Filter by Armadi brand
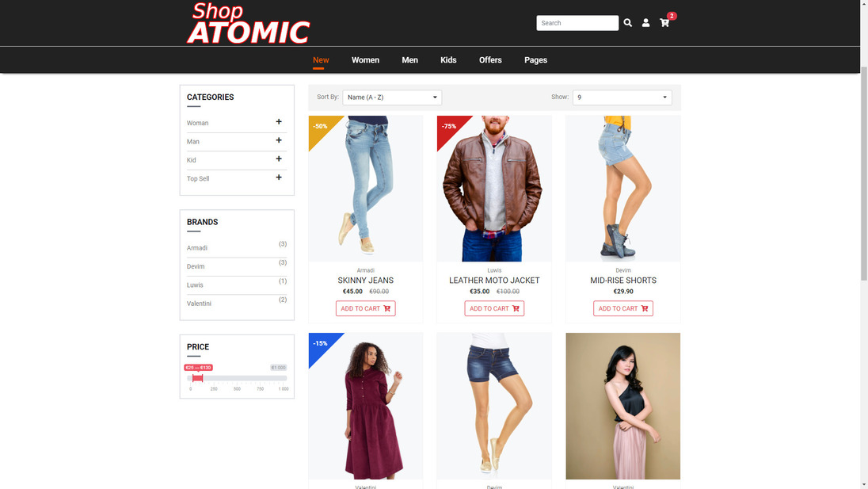Image resolution: width=868 pixels, height=489 pixels. pos(197,248)
